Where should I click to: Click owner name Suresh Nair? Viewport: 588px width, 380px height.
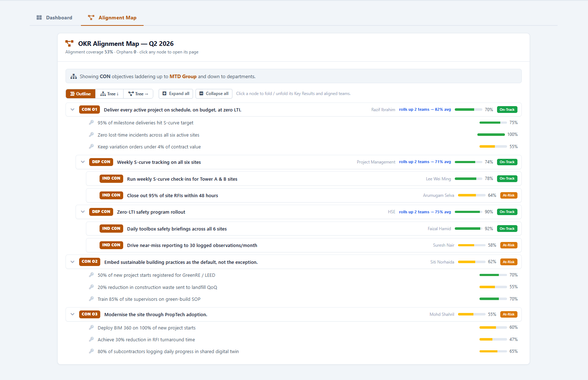click(x=444, y=245)
